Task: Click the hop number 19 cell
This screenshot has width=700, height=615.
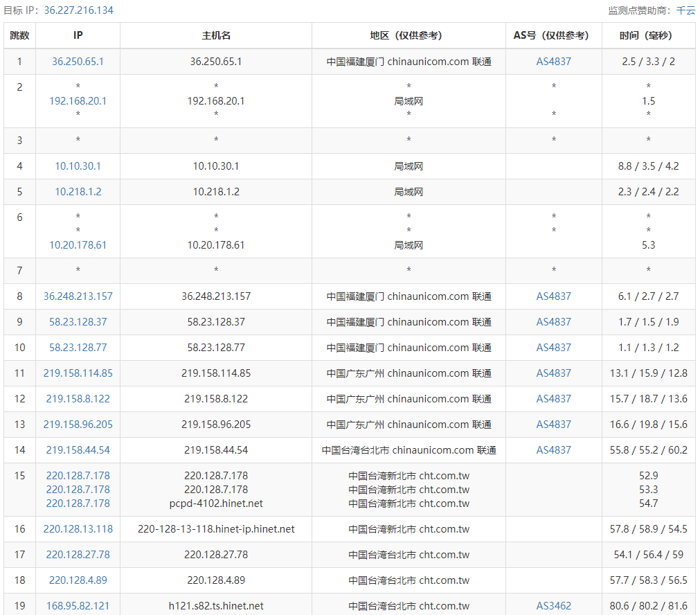Action: [19, 606]
